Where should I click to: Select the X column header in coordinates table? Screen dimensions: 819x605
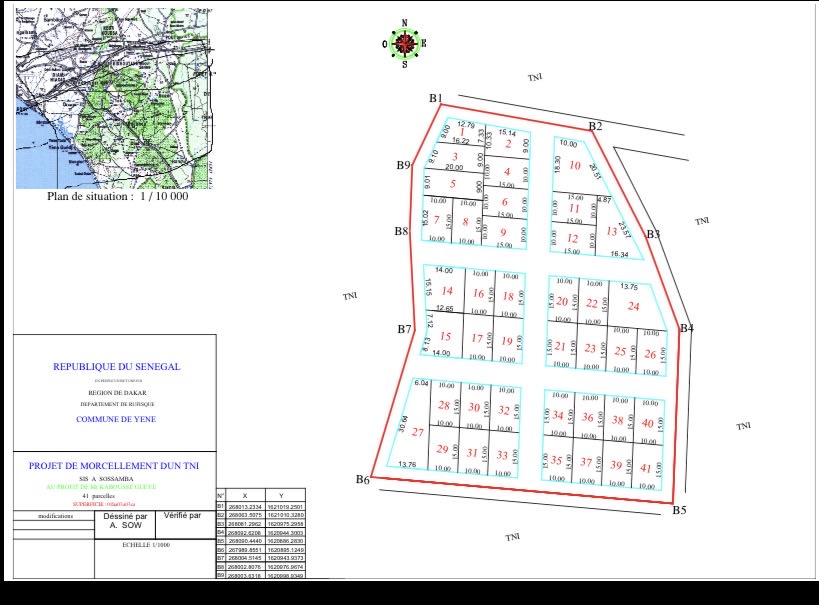[x=245, y=496]
